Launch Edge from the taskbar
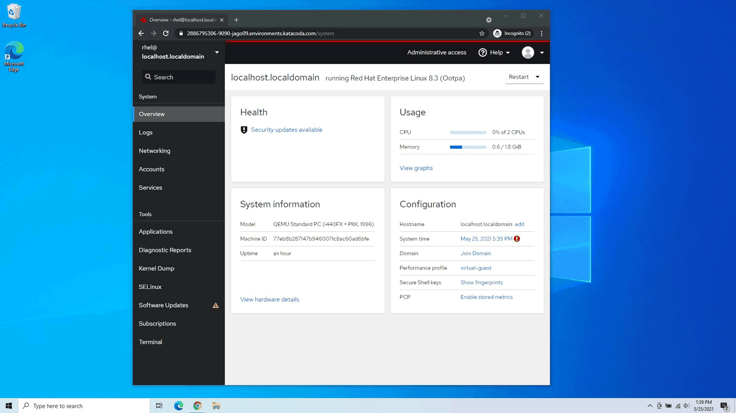The height and width of the screenshot is (413, 736). point(178,405)
